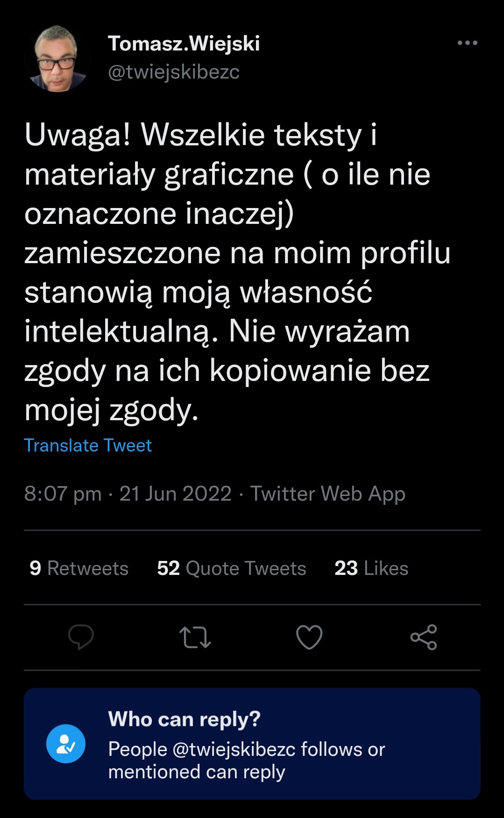The height and width of the screenshot is (818, 504).
Task: Click the display name Tomasz.Wiejski
Action: [184, 44]
